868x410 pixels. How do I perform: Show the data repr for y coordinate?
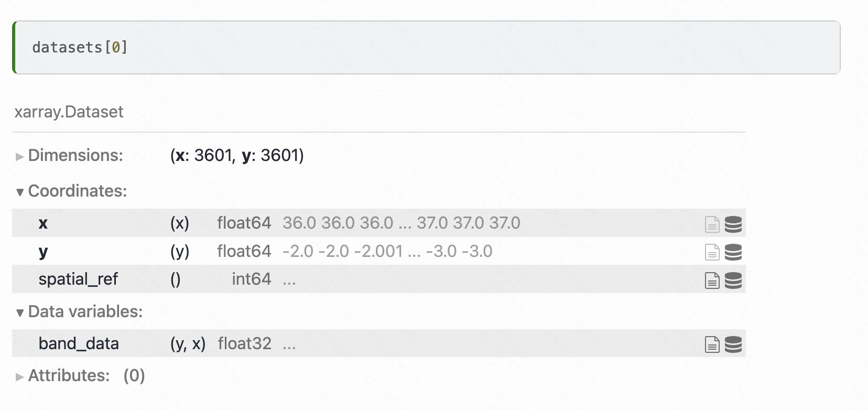coord(734,252)
